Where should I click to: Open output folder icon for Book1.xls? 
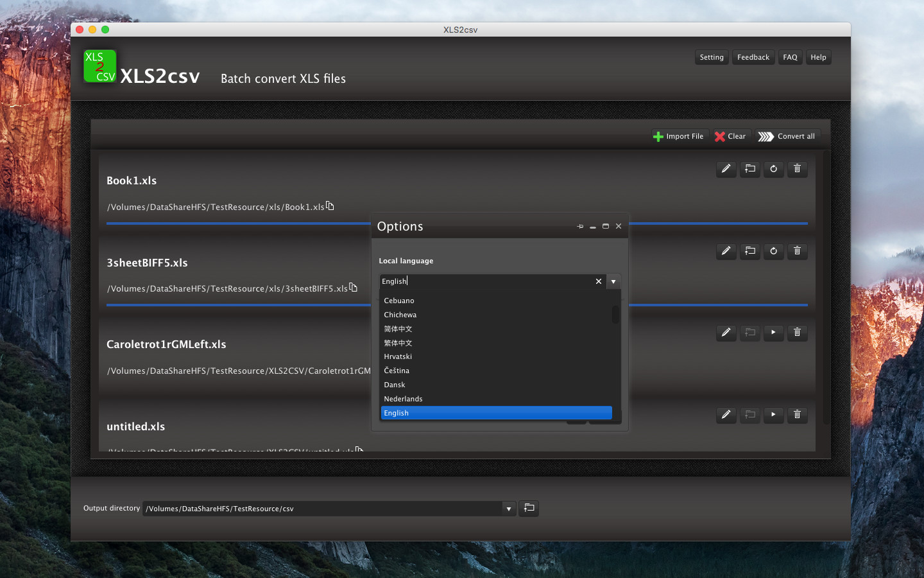pyautogui.click(x=749, y=169)
